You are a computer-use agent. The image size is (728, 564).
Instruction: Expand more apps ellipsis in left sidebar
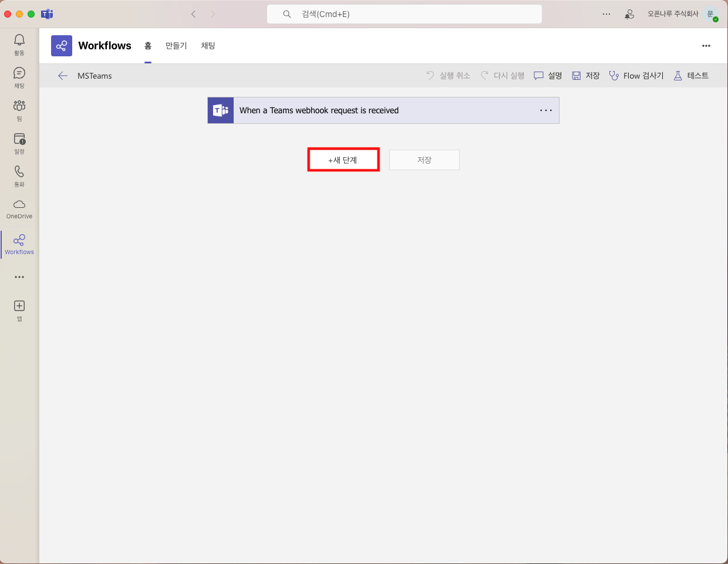point(19,277)
